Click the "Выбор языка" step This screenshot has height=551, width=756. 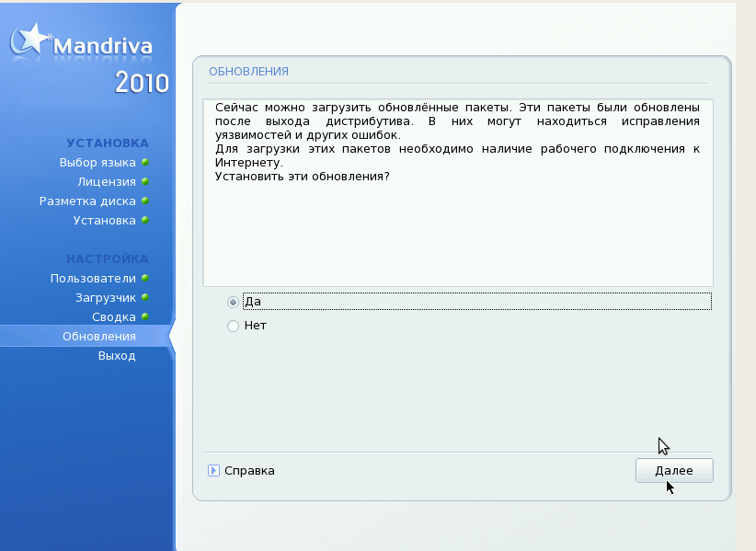tap(97, 163)
